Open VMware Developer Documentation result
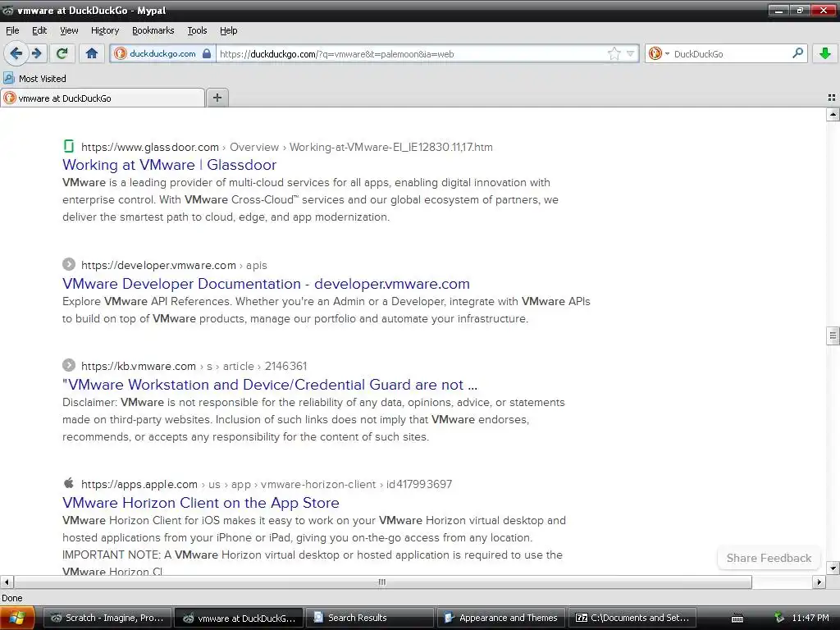Image resolution: width=840 pixels, height=630 pixels. 266,283
